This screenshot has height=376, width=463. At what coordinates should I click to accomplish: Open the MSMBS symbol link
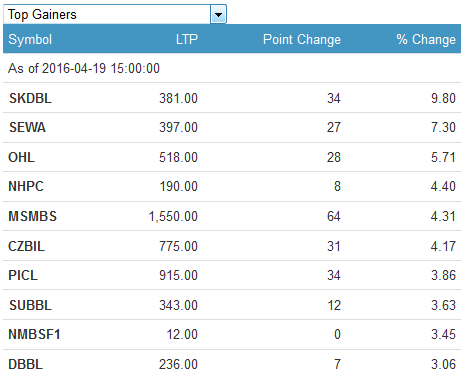tap(32, 216)
